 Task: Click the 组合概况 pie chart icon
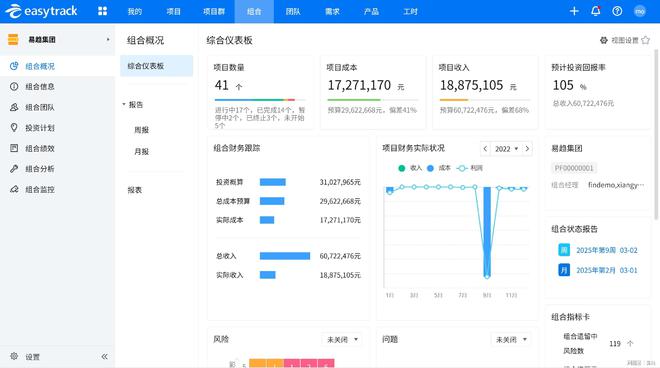[14, 66]
